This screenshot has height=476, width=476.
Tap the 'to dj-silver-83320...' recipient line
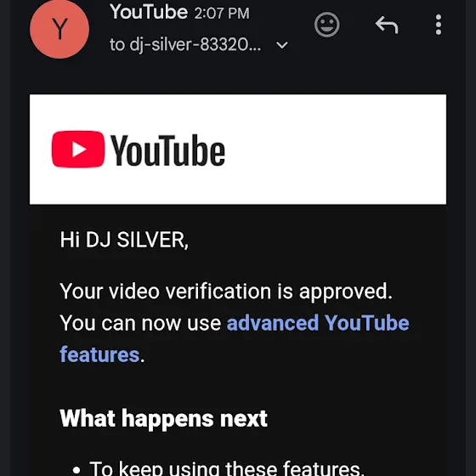(185, 45)
